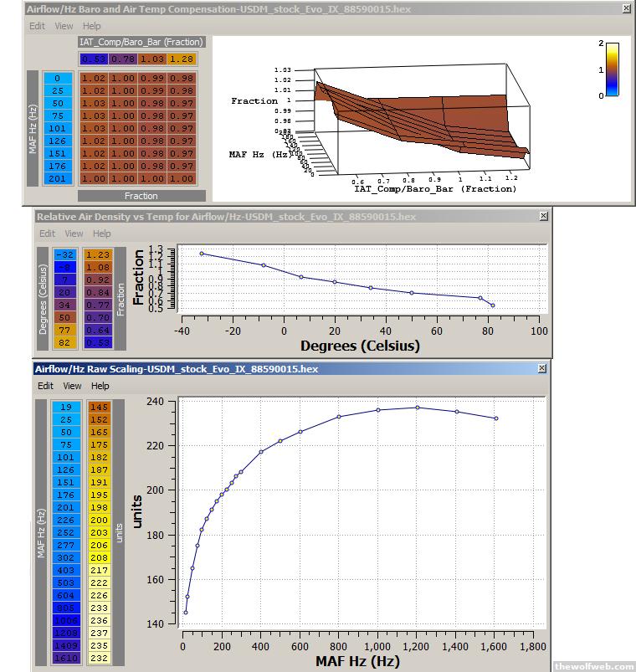Select the 145 units cell in Raw Scaling
Viewport: 636px width, 672px height.
(x=99, y=407)
